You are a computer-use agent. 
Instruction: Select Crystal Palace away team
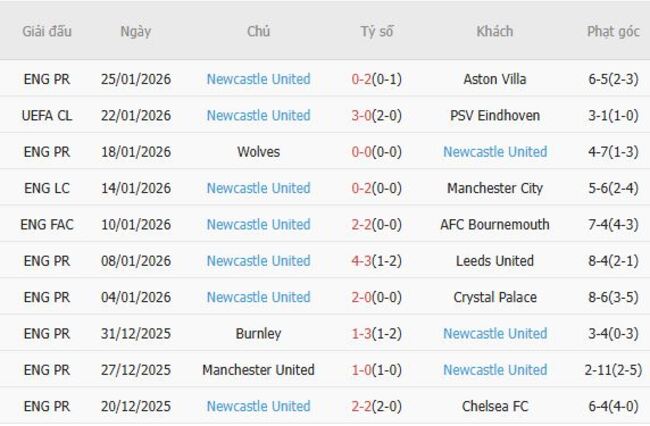pyautogui.click(x=495, y=297)
